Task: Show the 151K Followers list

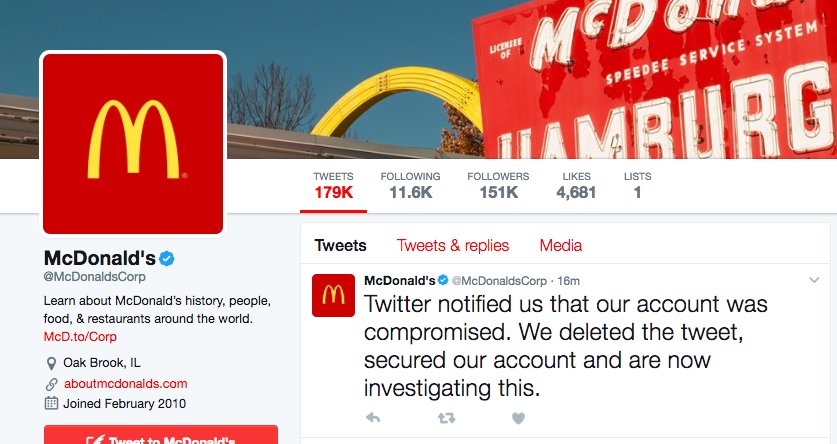Action: (x=498, y=186)
